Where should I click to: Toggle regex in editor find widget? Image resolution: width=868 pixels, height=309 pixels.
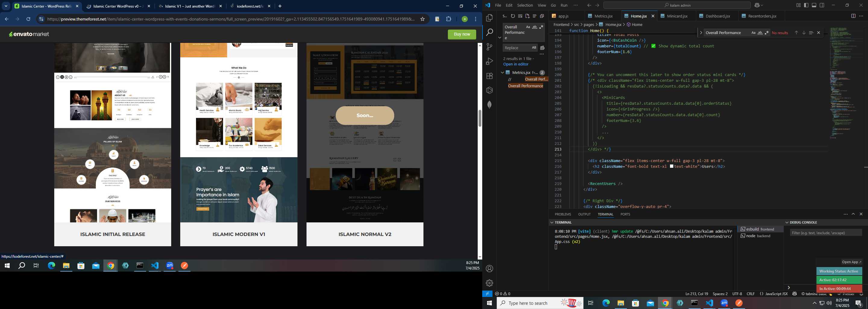(x=766, y=33)
